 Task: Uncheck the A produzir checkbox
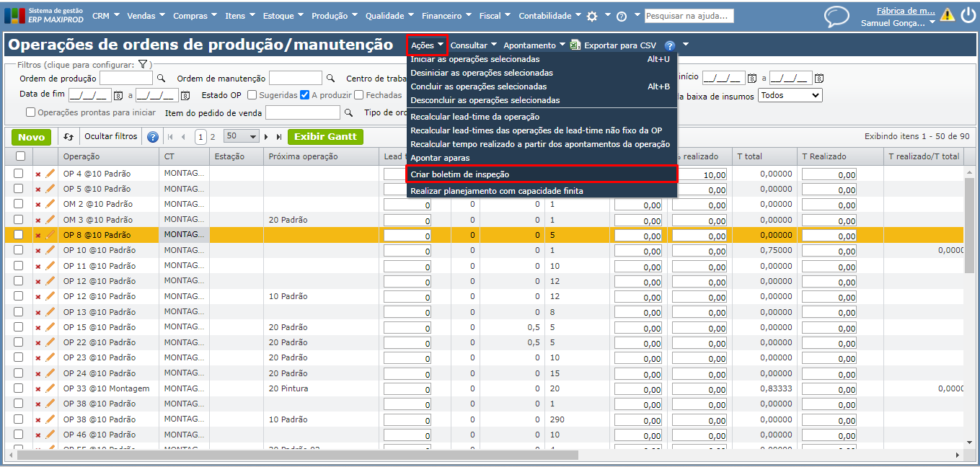point(304,95)
